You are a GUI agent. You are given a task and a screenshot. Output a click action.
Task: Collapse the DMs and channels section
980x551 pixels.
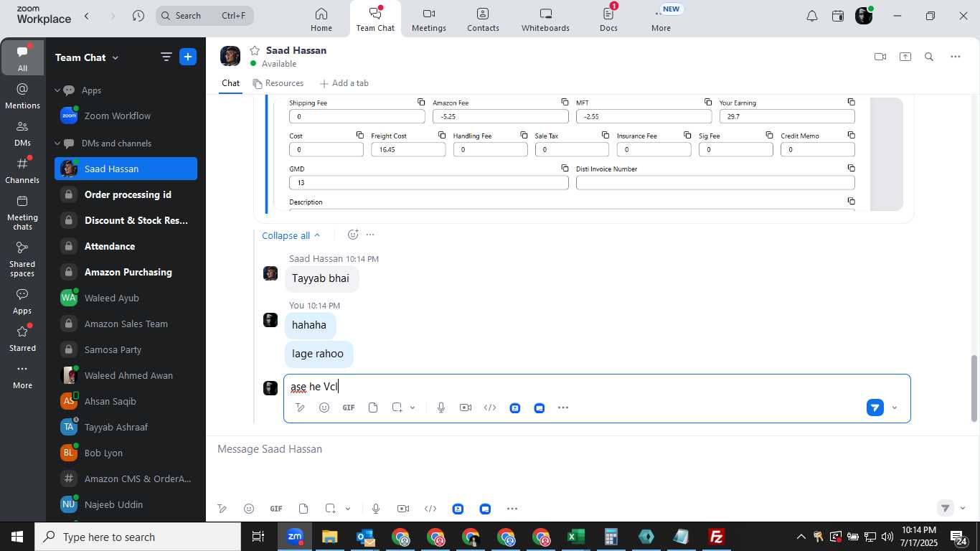[x=57, y=143]
